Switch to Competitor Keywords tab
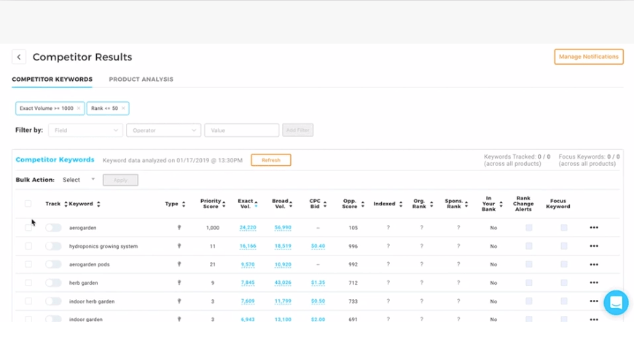Image resolution: width=634 pixels, height=364 pixels. [52, 79]
